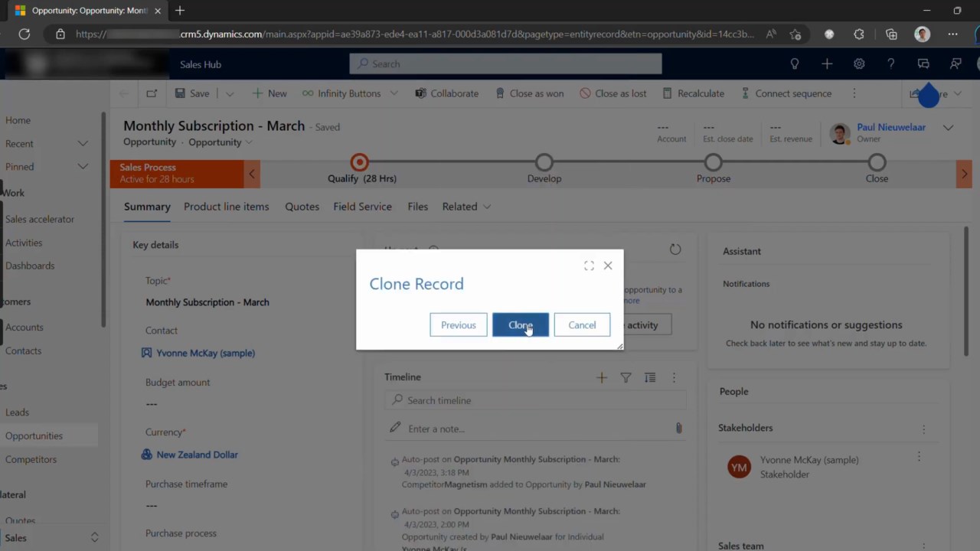
Task: Switch to the Quotes tab
Action: click(302, 207)
